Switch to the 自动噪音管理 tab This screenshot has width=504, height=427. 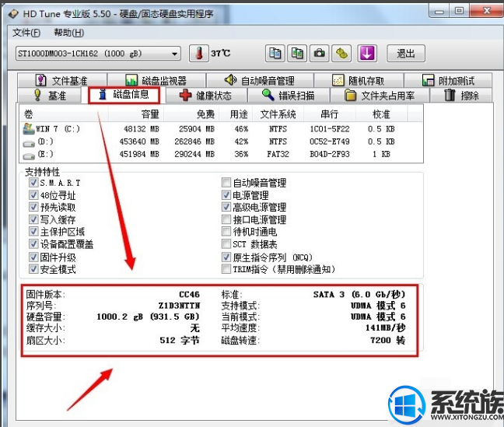pyautogui.click(x=260, y=80)
